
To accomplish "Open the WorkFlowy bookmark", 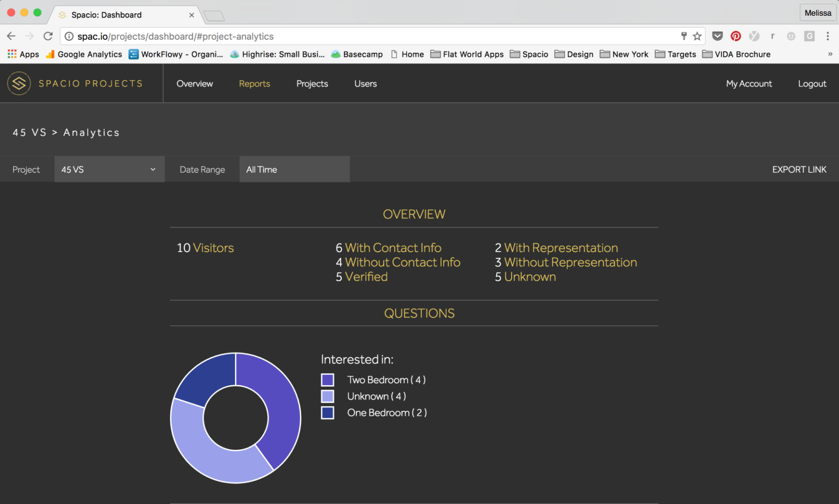I will click(x=176, y=54).
